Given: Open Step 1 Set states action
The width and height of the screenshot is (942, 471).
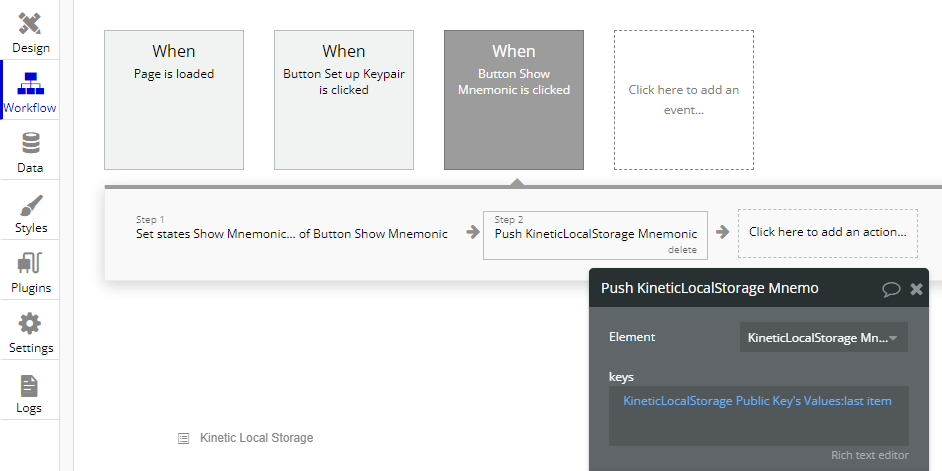Looking at the screenshot, I should point(292,233).
